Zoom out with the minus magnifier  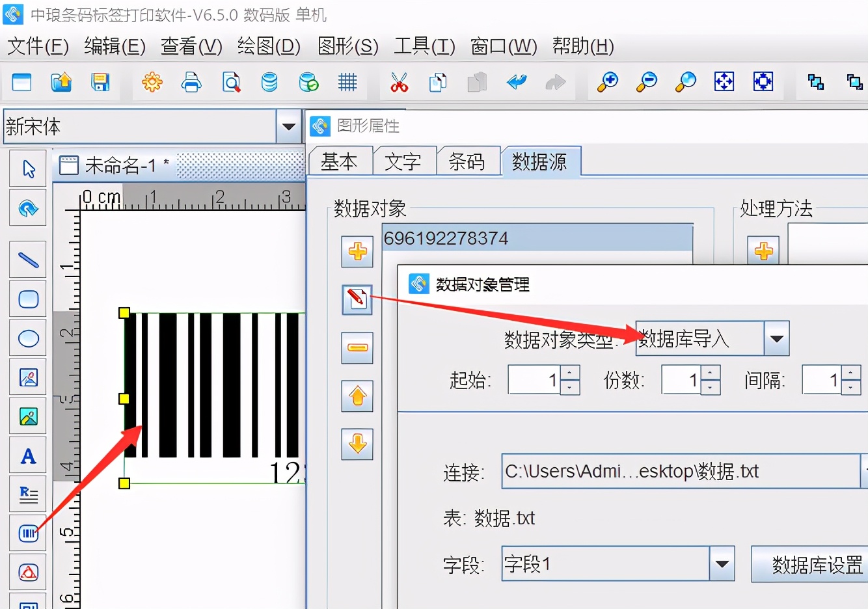click(647, 82)
